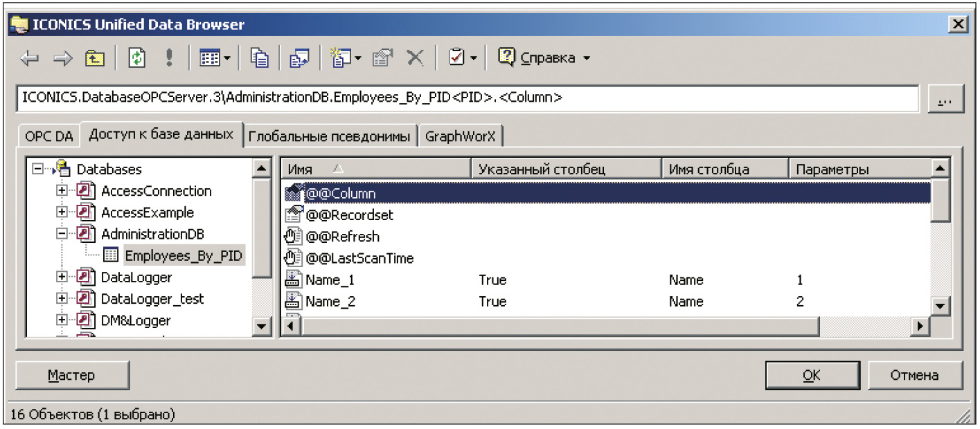The image size is (980, 429).
Task: Click the Отмена cancel button
Action: click(914, 375)
